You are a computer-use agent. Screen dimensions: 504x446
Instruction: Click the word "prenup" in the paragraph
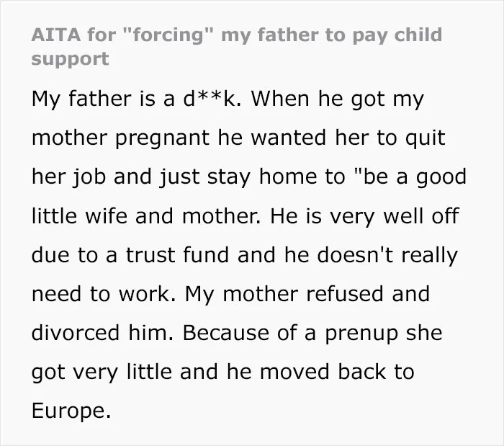tap(361, 334)
